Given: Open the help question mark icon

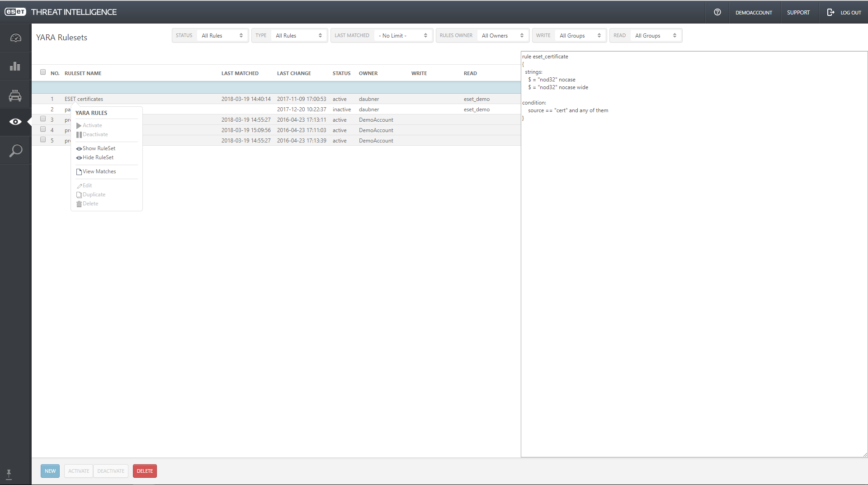Looking at the screenshot, I should (x=717, y=12).
